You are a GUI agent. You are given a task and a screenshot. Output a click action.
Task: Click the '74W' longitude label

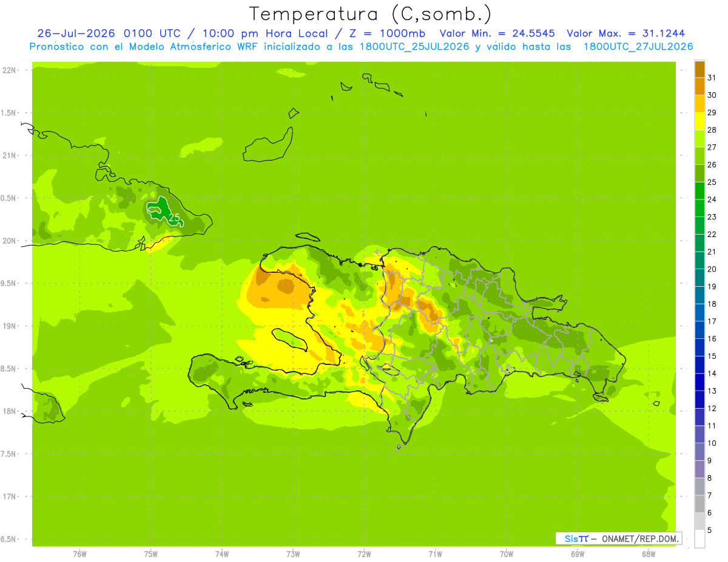pyautogui.click(x=222, y=554)
